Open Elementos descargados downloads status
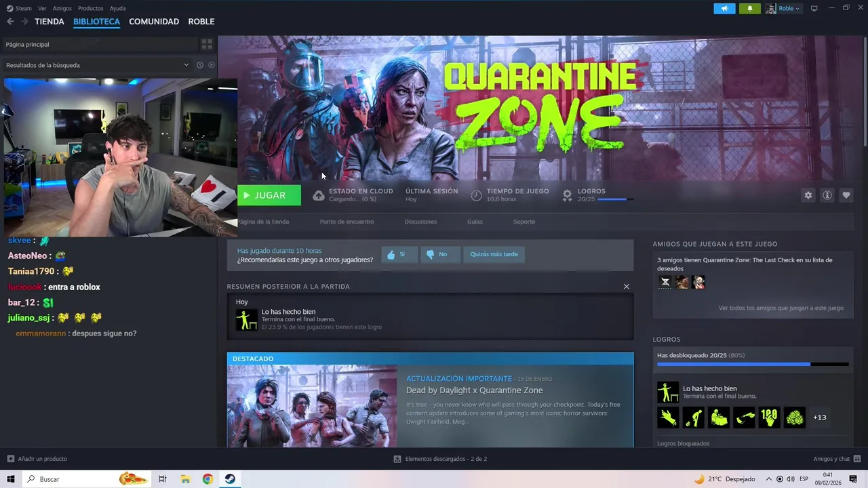The height and width of the screenshot is (488, 868). (x=440, y=459)
